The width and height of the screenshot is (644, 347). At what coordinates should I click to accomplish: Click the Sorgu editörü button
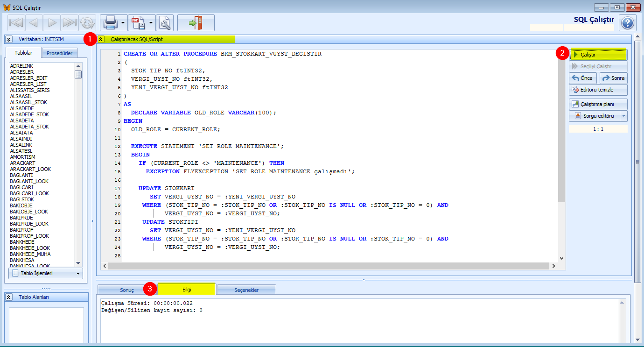pos(595,116)
